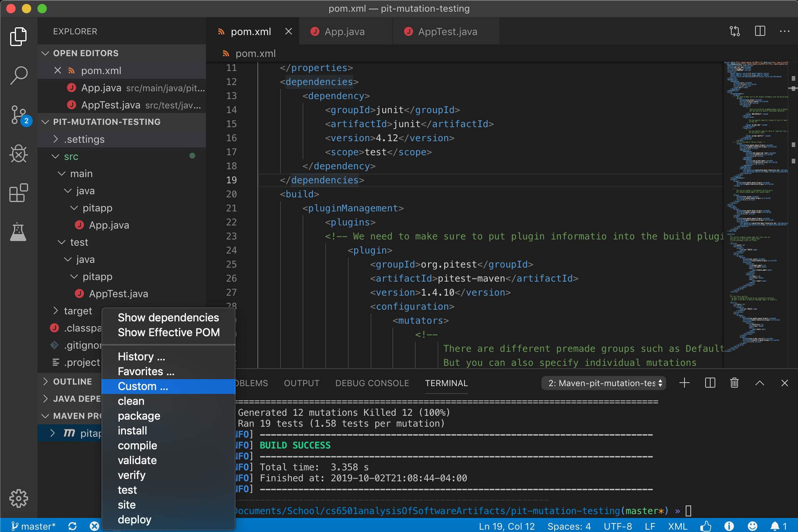Kill terminal with trash icon
The image size is (798, 532).
pyautogui.click(x=734, y=383)
